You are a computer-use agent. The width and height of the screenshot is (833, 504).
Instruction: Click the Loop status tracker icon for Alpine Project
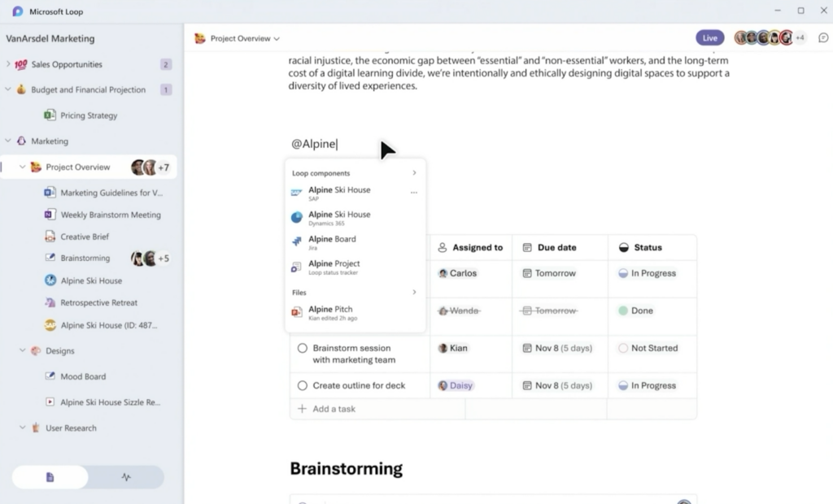(296, 267)
